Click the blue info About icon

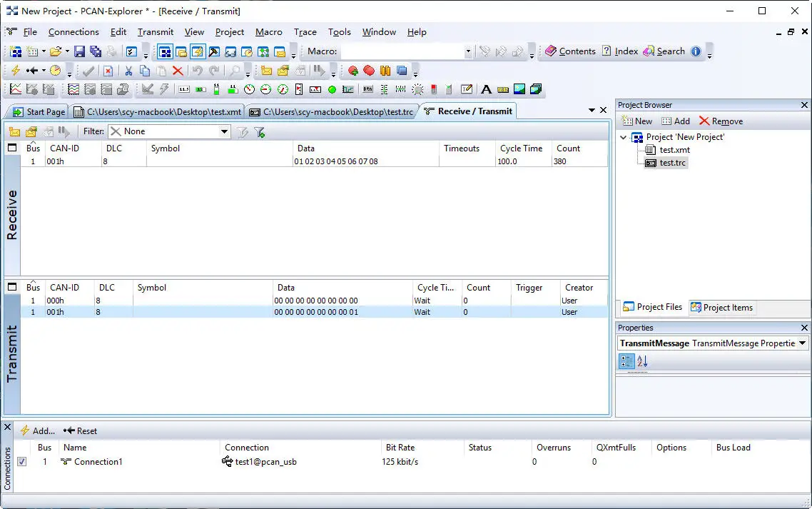(696, 51)
